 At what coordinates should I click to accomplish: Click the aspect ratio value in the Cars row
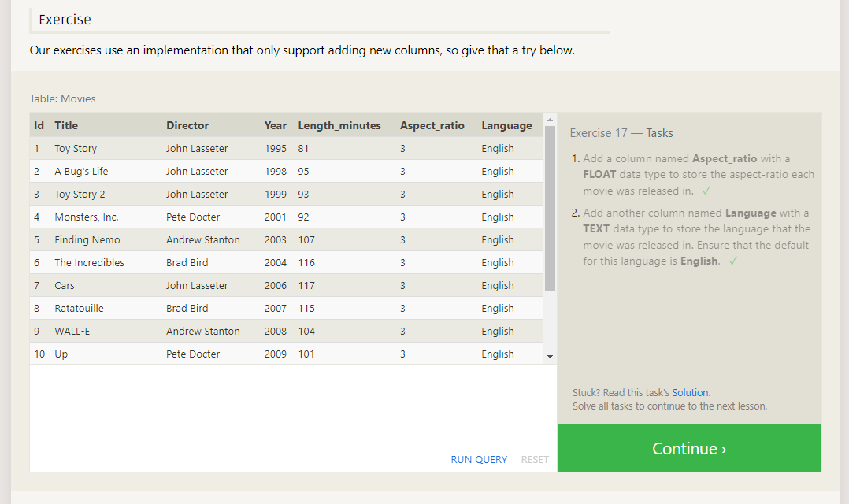coord(402,285)
